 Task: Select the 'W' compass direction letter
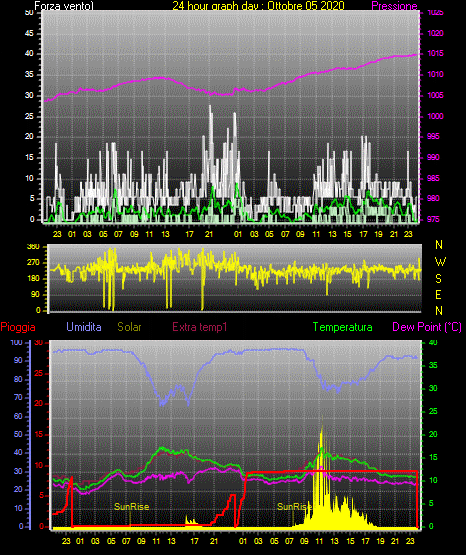(440, 262)
